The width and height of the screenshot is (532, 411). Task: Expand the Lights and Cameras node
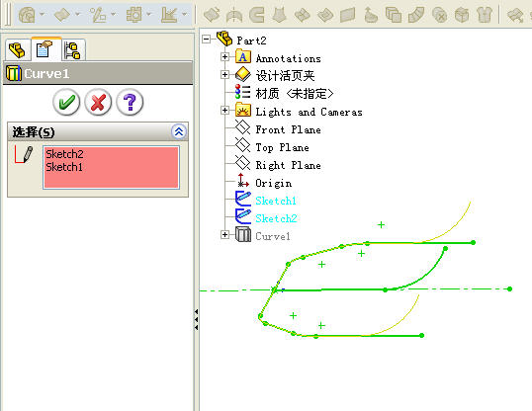224,111
